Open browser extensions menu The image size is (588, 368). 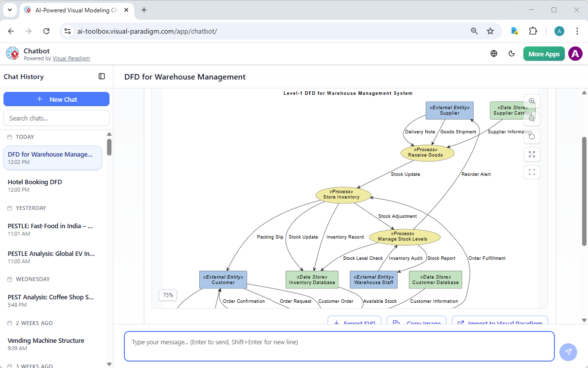(533, 31)
